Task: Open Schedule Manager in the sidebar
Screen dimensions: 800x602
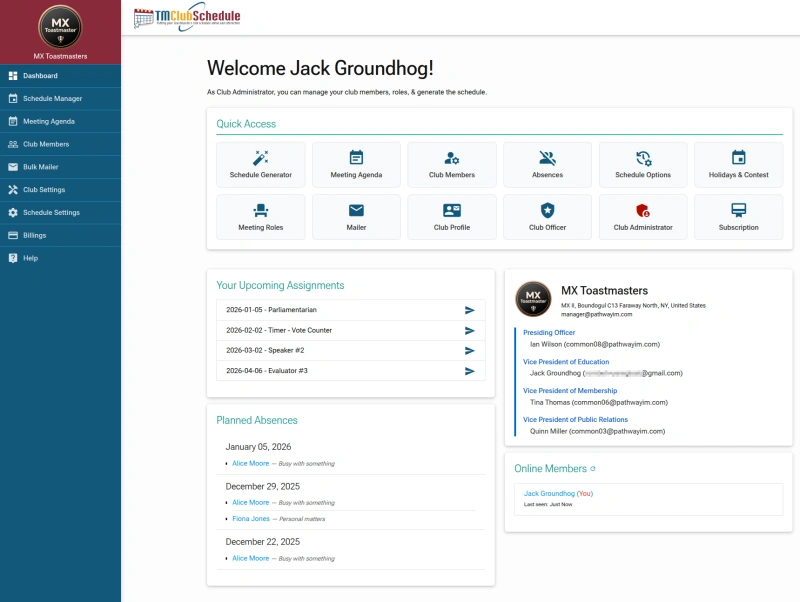Action: point(55,98)
